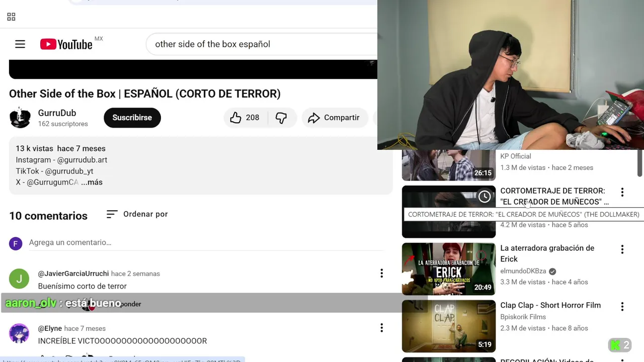
Task: Click the 208 like count
Action: [253, 118]
